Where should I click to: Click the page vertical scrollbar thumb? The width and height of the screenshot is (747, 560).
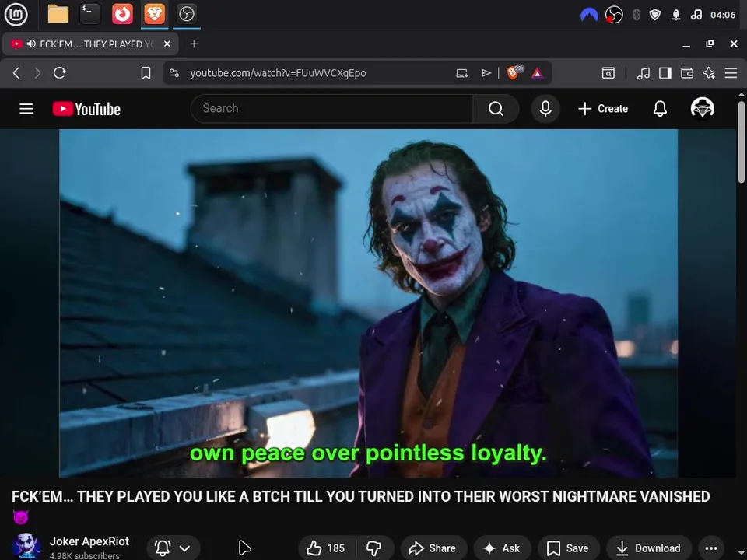click(x=741, y=142)
